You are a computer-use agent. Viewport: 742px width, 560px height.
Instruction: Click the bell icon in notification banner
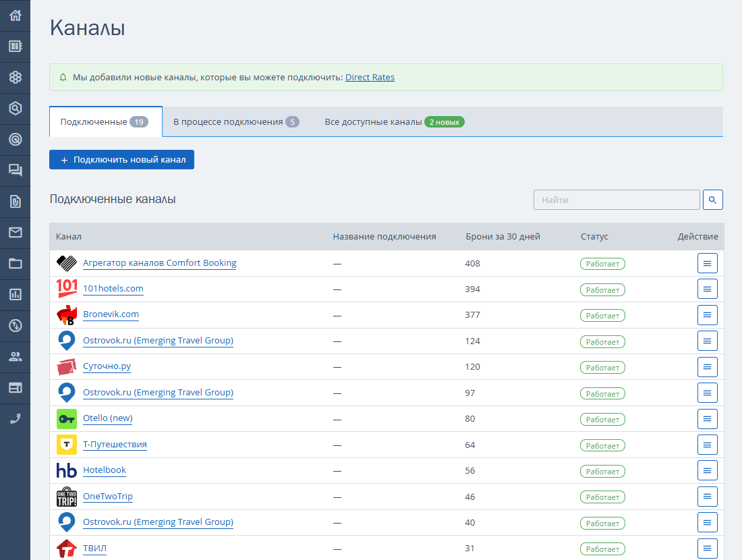tap(63, 77)
